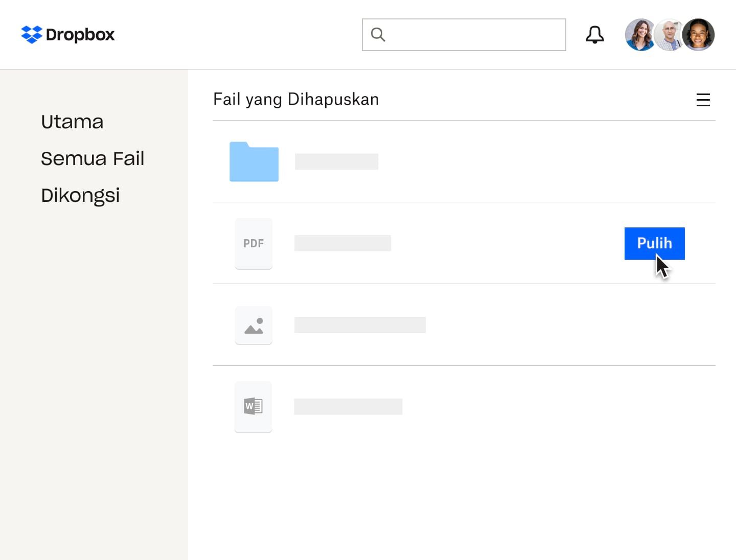Click the blue folder icon

(254, 162)
